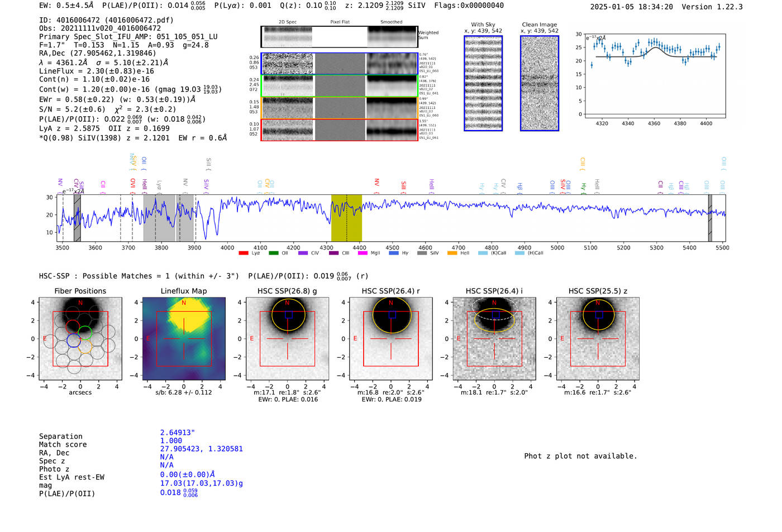The image size is (782, 532).
Task: Select the HSC SSP(26.4) i cutout
Action: (494, 339)
